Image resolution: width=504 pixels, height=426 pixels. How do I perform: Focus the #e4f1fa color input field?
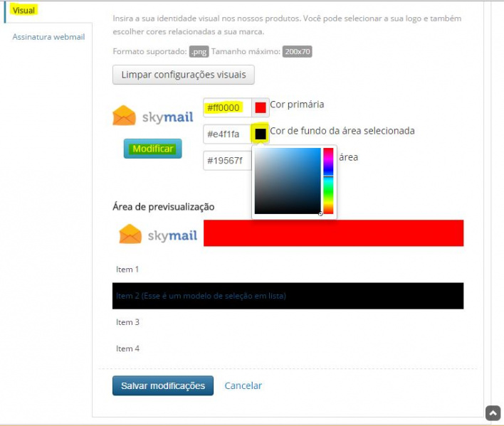[x=226, y=134]
